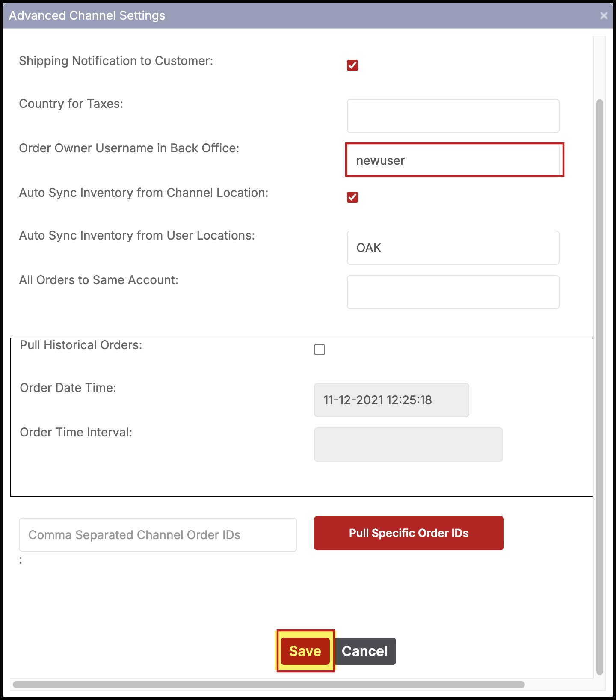This screenshot has width=616, height=700.
Task: Toggle Auto Sync Inventory from Channel Location
Action: pyautogui.click(x=352, y=197)
